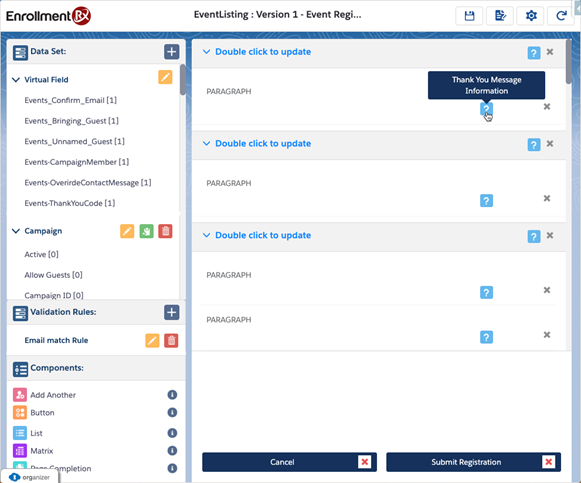Delete Campaign using red trash icon
Viewport: 581px width, 483px height.
click(x=165, y=231)
